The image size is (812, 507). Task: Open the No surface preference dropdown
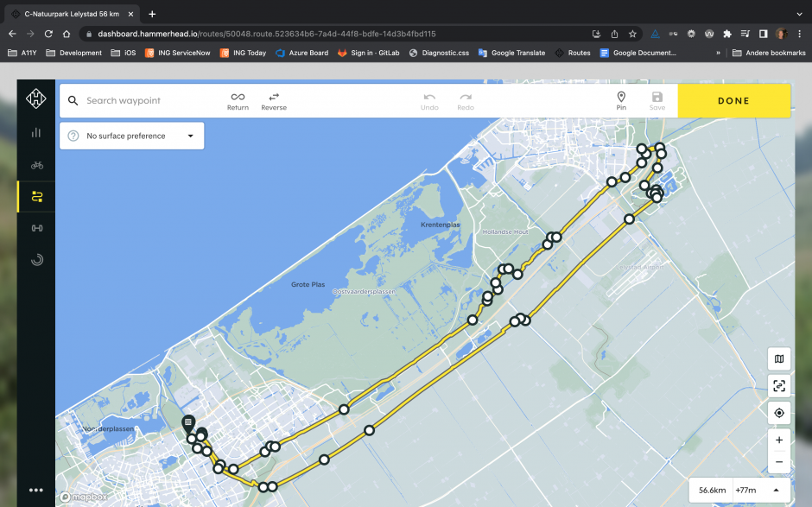(x=132, y=136)
